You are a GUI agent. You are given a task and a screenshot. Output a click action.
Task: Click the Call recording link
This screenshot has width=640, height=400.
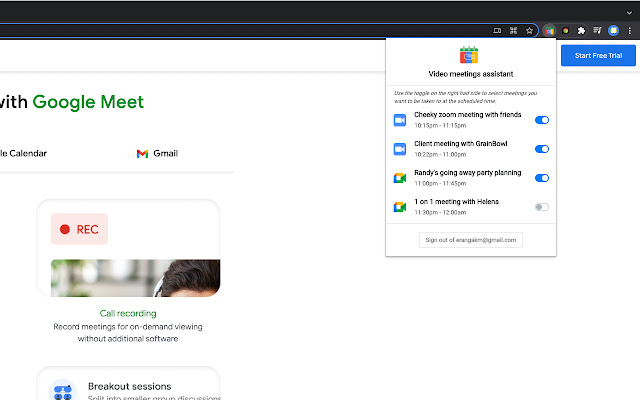[128, 313]
